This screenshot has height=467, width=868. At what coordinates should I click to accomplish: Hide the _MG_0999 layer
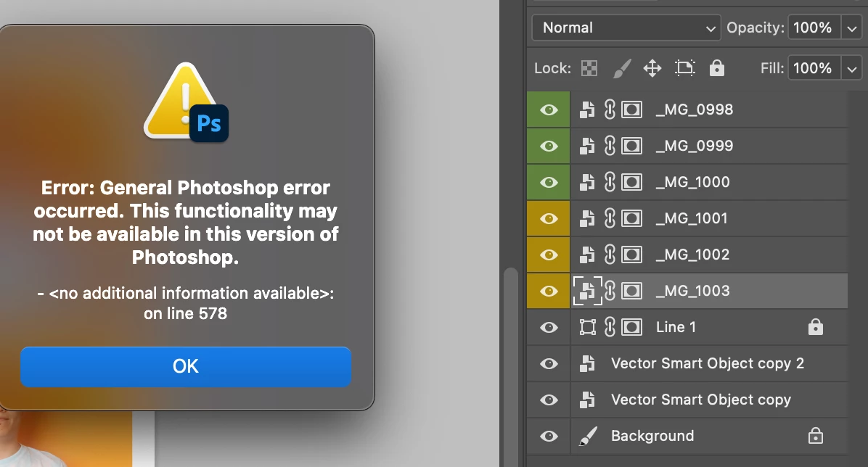(549, 146)
